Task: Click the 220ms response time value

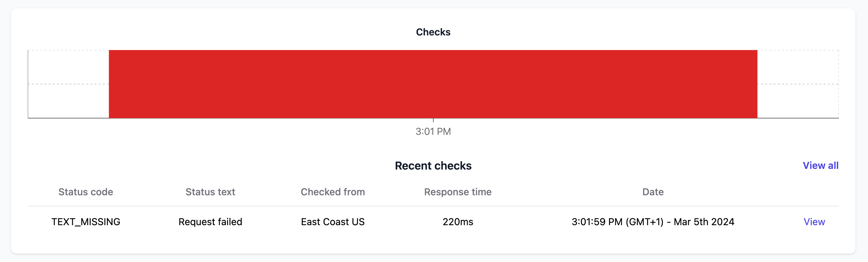Action: click(x=458, y=222)
